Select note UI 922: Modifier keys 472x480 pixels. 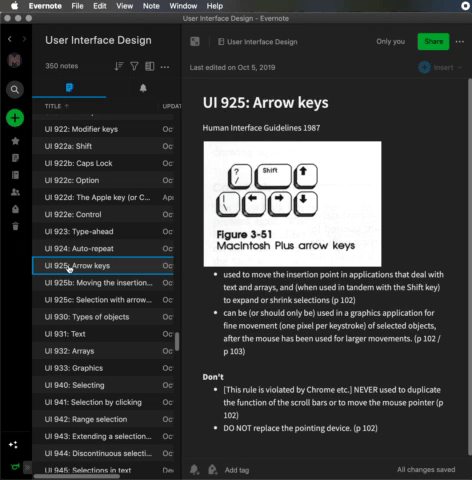(103, 129)
